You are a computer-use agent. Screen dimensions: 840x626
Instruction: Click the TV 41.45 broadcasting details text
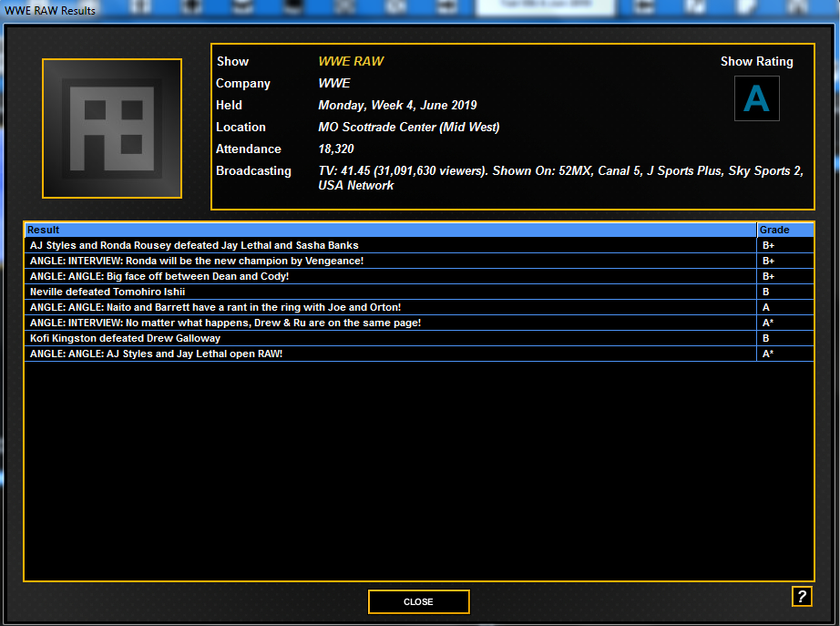[x=561, y=178]
